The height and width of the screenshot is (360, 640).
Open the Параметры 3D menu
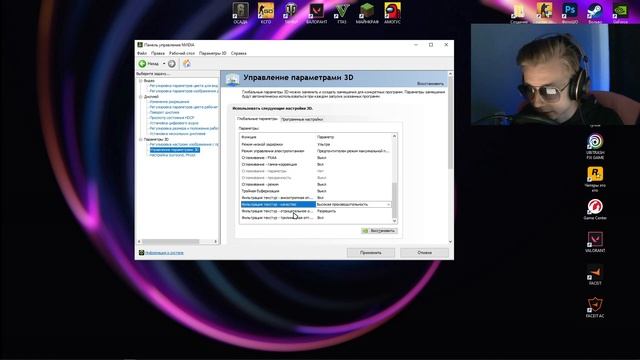coord(212,53)
